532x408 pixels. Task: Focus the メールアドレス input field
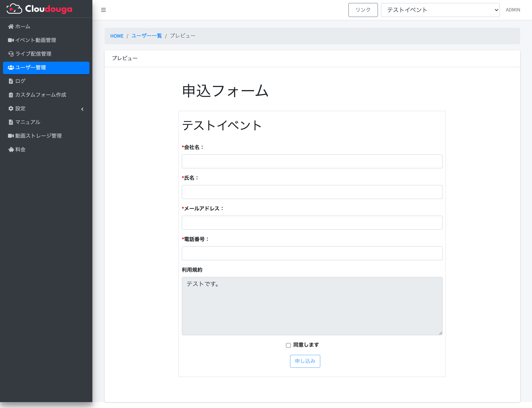click(312, 223)
